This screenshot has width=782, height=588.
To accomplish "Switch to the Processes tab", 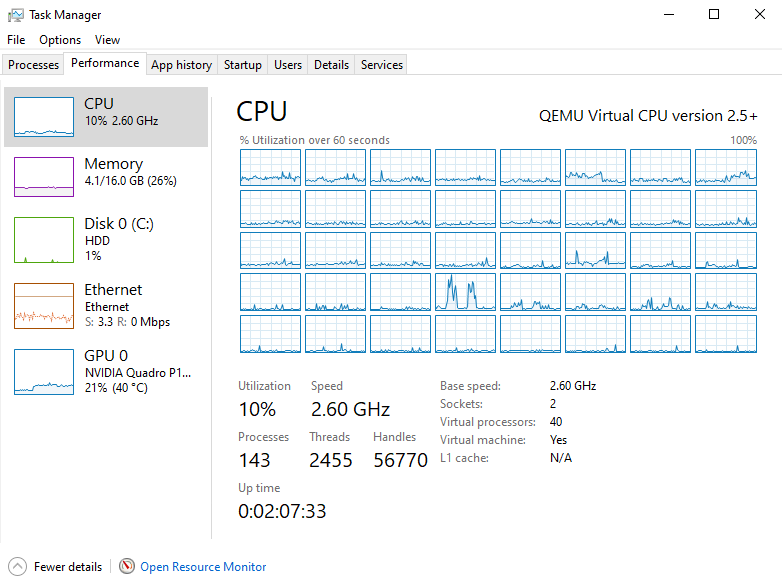I will 33,65.
